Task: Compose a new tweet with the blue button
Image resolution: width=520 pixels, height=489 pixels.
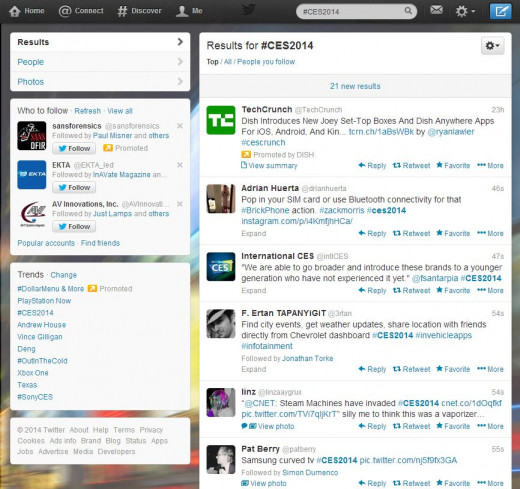Action: pos(500,11)
